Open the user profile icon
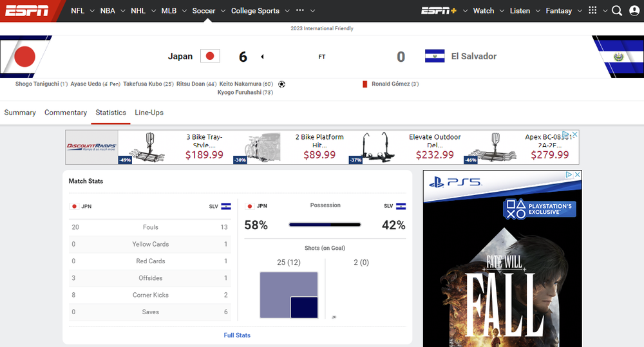This screenshot has height=347, width=644. pyautogui.click(x=634, y=10)
